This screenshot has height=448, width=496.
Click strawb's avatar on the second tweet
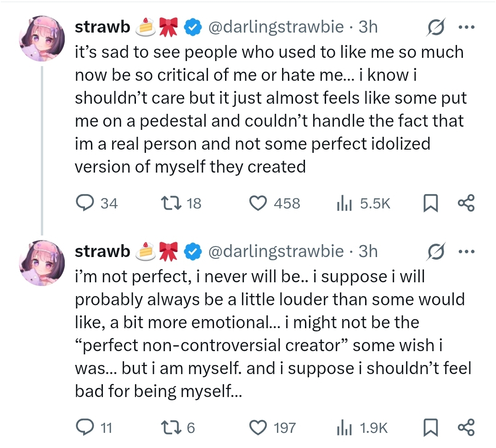point(42,263)
